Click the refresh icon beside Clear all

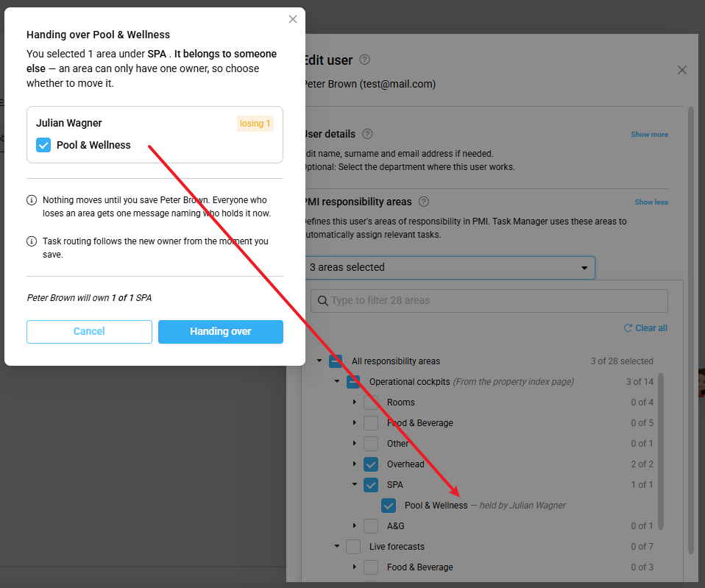click(x=628, y=328)
